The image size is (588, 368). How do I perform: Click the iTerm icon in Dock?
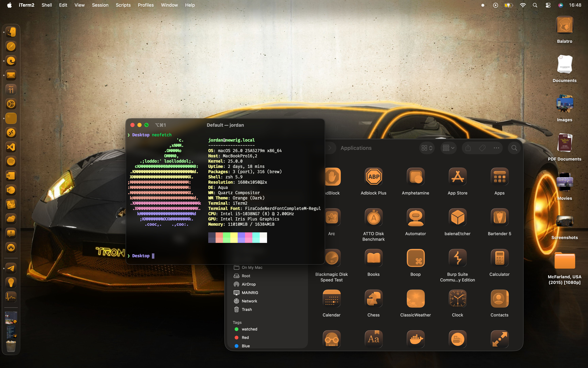pos(11,118)
